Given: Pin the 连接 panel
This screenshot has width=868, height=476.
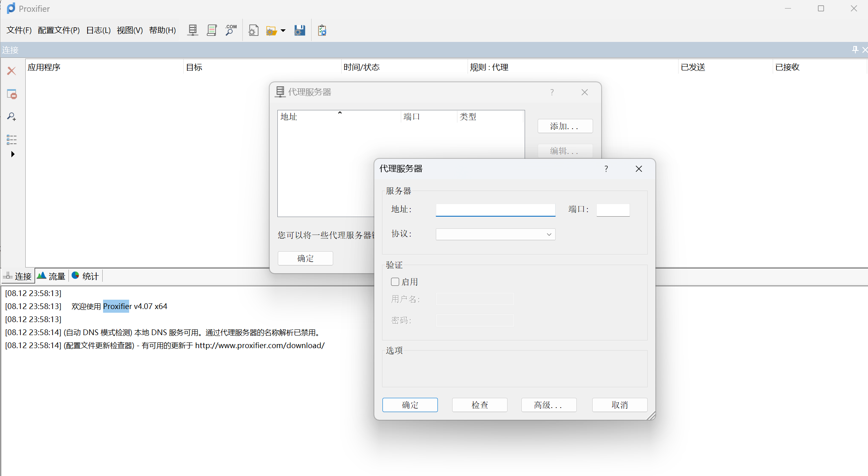Looking at the screenshot, I should 855,50.
